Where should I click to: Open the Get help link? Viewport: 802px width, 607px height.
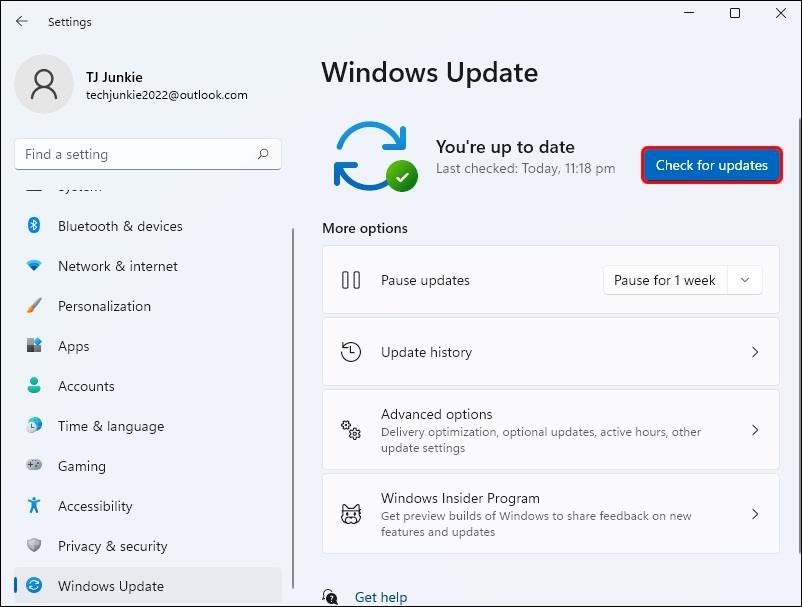(380, 597)
